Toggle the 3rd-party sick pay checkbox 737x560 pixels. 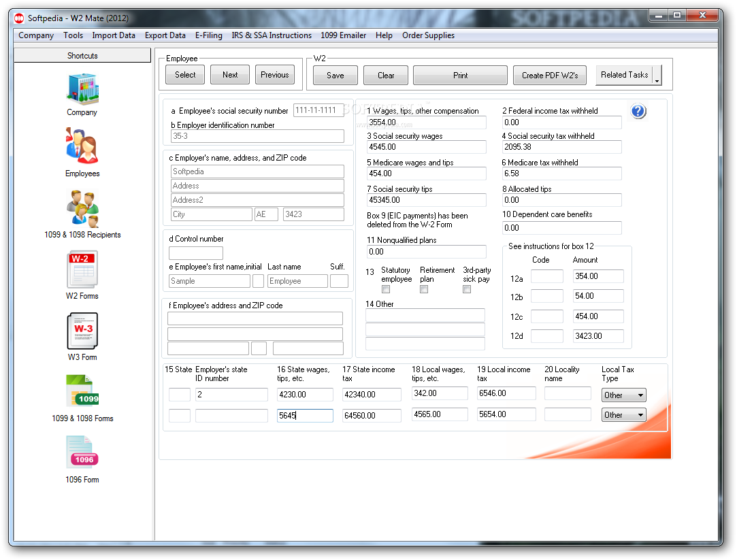coord(467,289)
